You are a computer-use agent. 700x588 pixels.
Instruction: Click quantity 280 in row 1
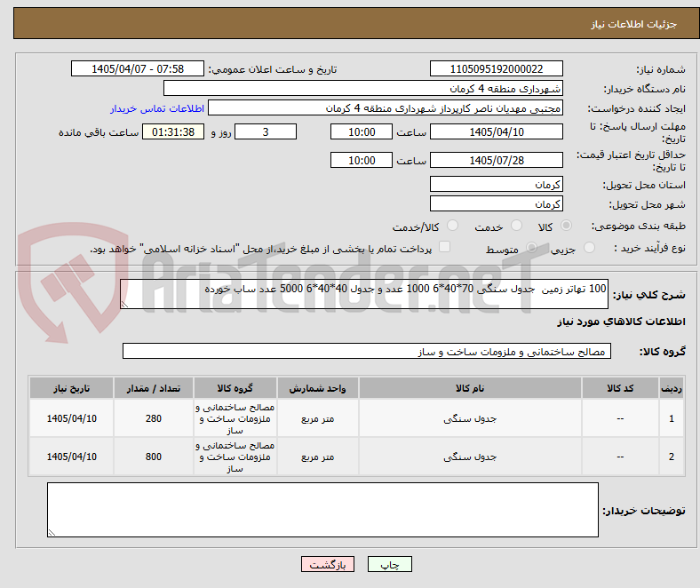[x=154, y=418]
